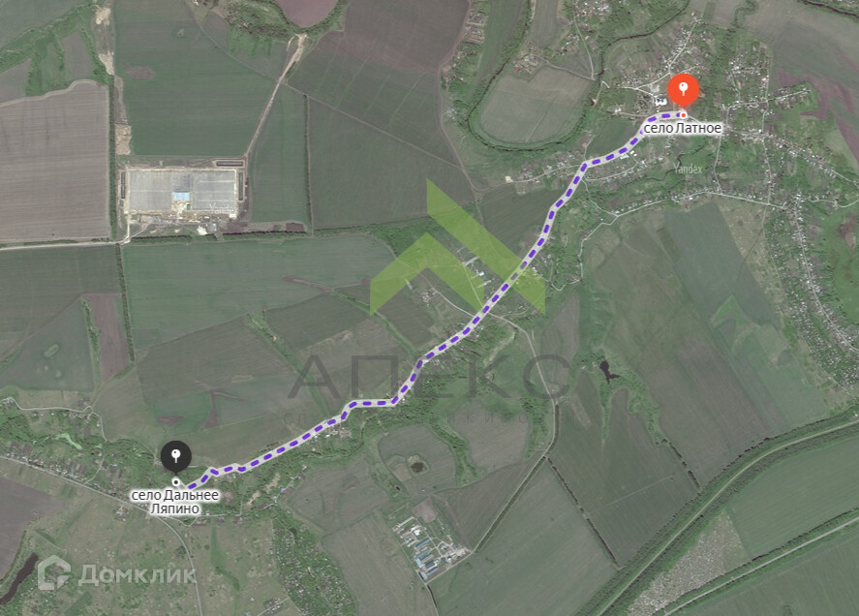Click the small round pond south of the route
Screen dimensions: 859x616
[416, 467]
